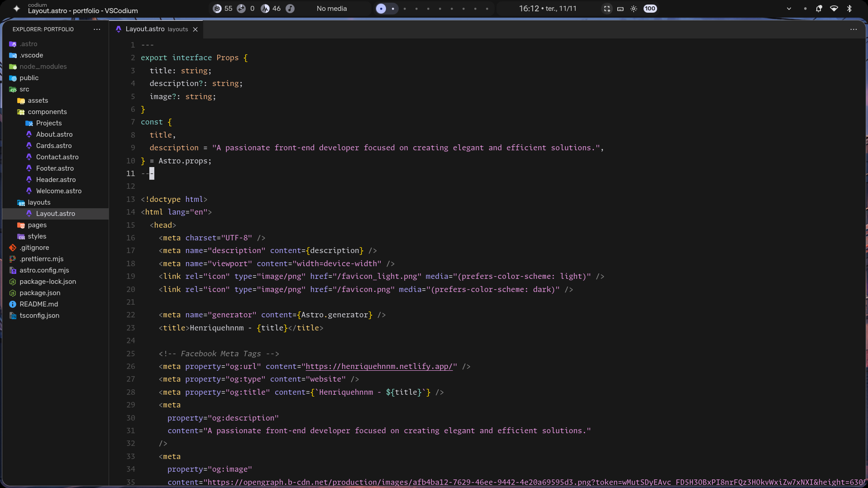Click the screenshot capture icon in top bar
Viewport: 868px width, 488px height.
tap(607, 9)
